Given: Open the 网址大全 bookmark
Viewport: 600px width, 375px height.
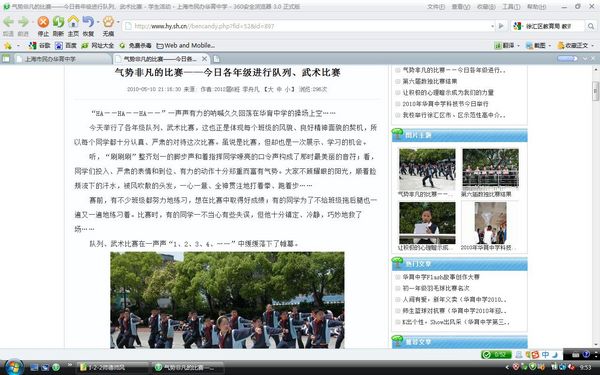Looking at the screenshot, I should pyautogui.click(x=97, y=46).
